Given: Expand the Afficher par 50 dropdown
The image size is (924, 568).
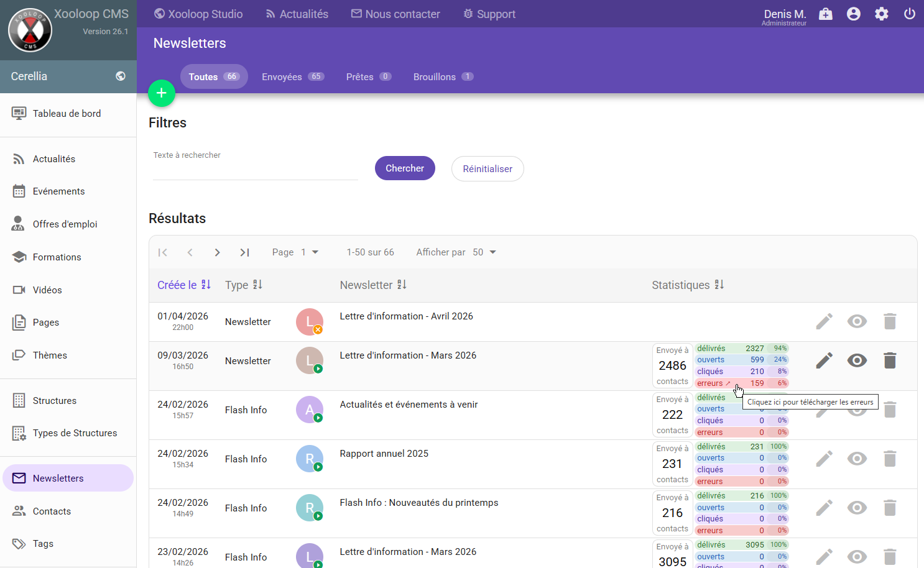Looking at the screenshot, I should point(484,252).
